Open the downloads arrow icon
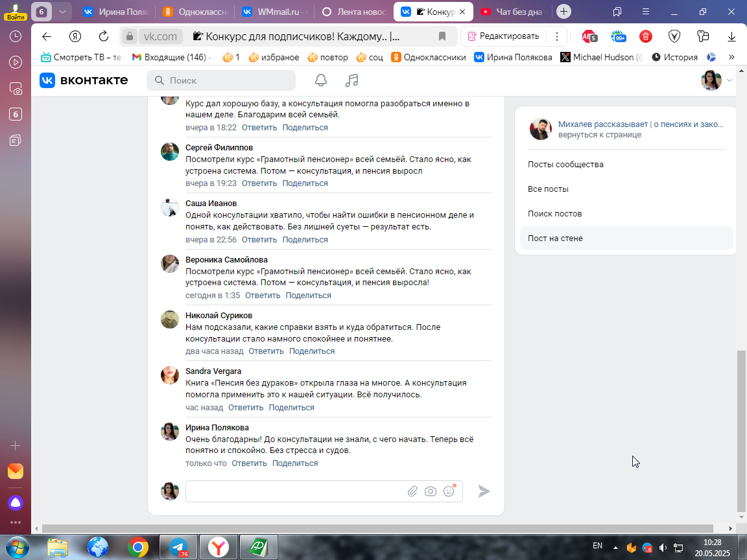 pos(731,36)
